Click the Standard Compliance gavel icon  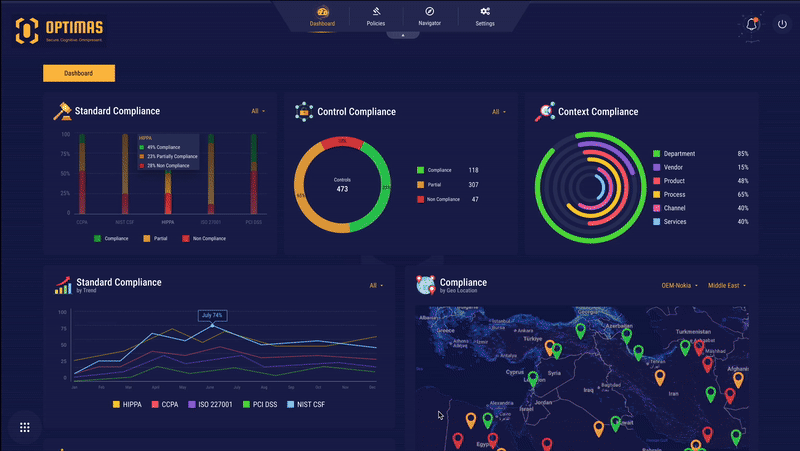pyautogui.click(x=62, y=111)
